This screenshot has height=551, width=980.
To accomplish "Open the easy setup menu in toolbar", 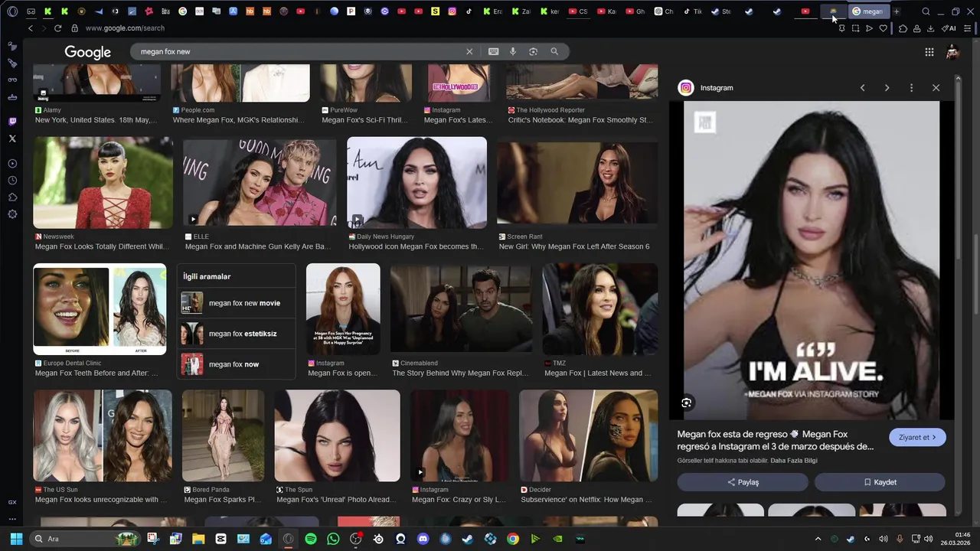I will 968,28.
